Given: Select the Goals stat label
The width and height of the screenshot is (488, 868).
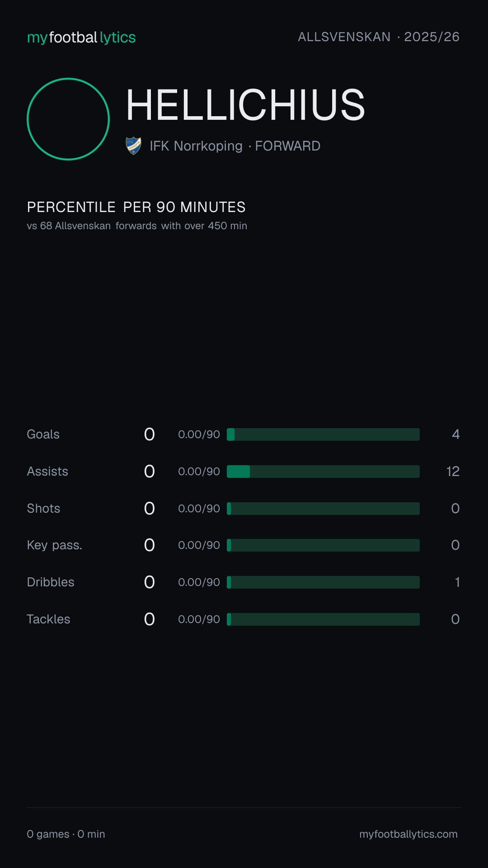Looking at the screenshot, I should (x=43, y=434).
